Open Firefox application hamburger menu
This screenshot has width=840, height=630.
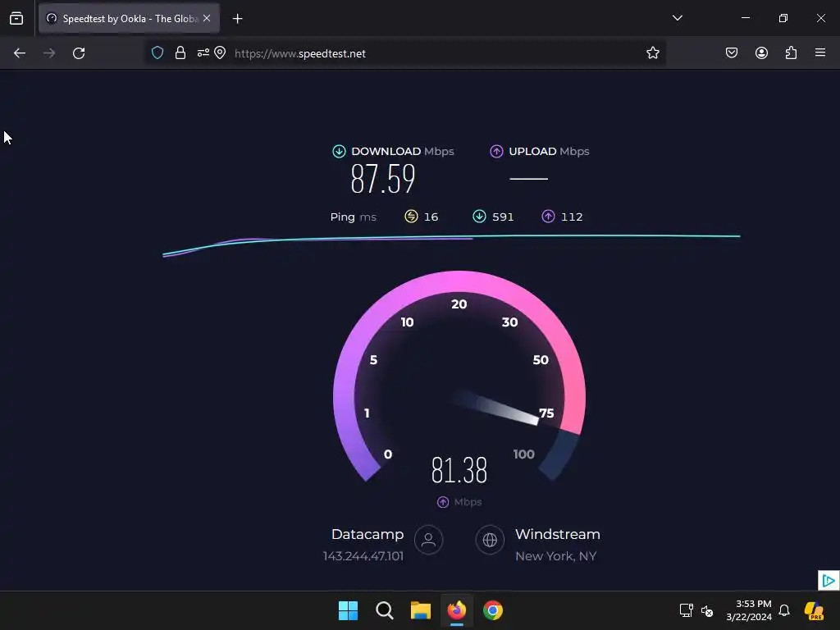click(820, 52)
